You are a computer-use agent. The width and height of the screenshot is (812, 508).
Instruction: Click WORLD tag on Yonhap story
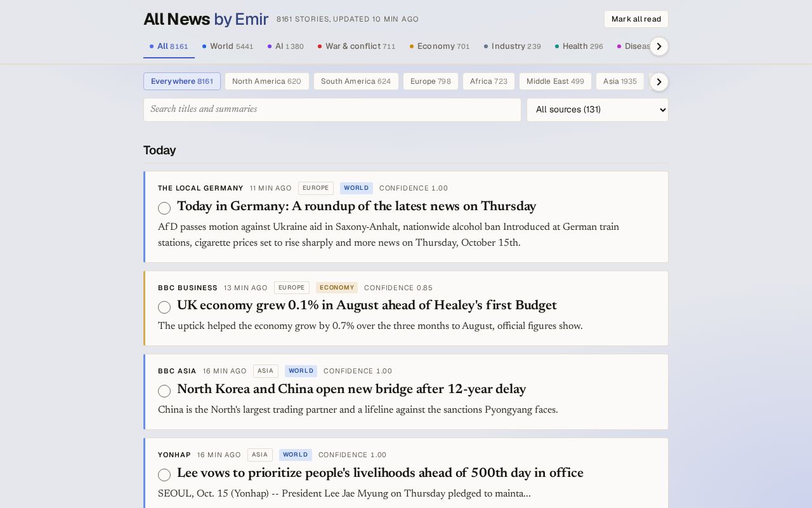296,455
